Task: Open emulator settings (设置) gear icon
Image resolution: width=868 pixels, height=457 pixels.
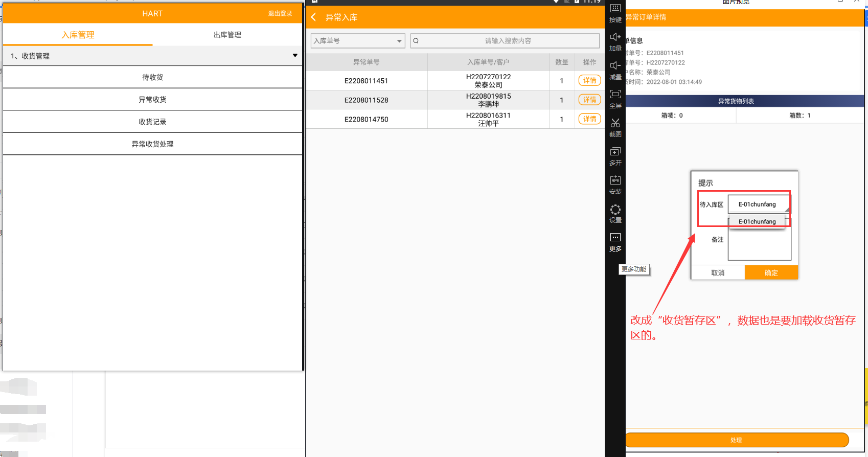Action: pos(615,210)
